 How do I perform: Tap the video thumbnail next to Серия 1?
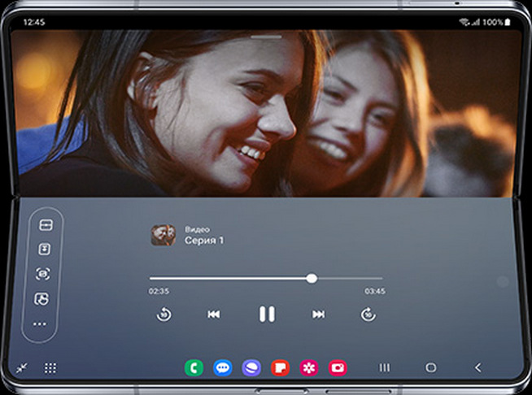(x=164, y=235)
